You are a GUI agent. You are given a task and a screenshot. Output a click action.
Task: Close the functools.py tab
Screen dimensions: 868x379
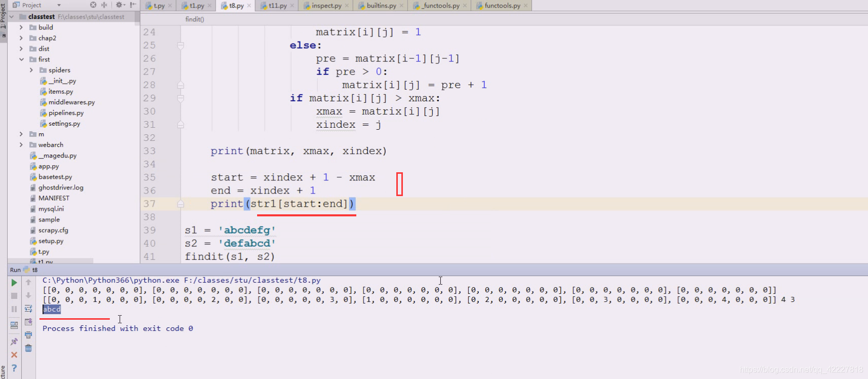point(526,6)
